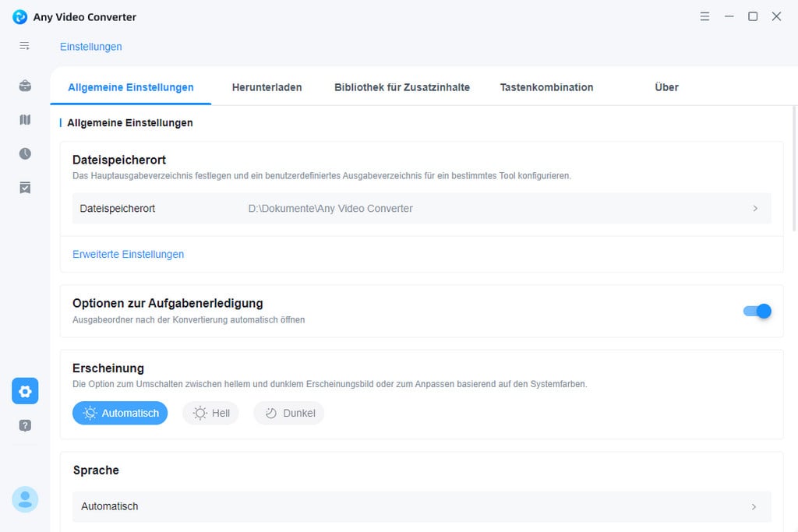Viewport: 798px width, 532px height.
Task: Click the Dateispeicherort section heading
Action: [x=119, y=160]
